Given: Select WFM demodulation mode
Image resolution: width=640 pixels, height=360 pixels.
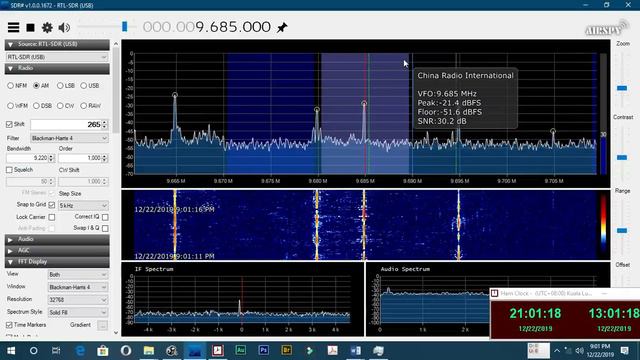Looking at the screenshot, I should pyautogui.click(x=10, y=106).
